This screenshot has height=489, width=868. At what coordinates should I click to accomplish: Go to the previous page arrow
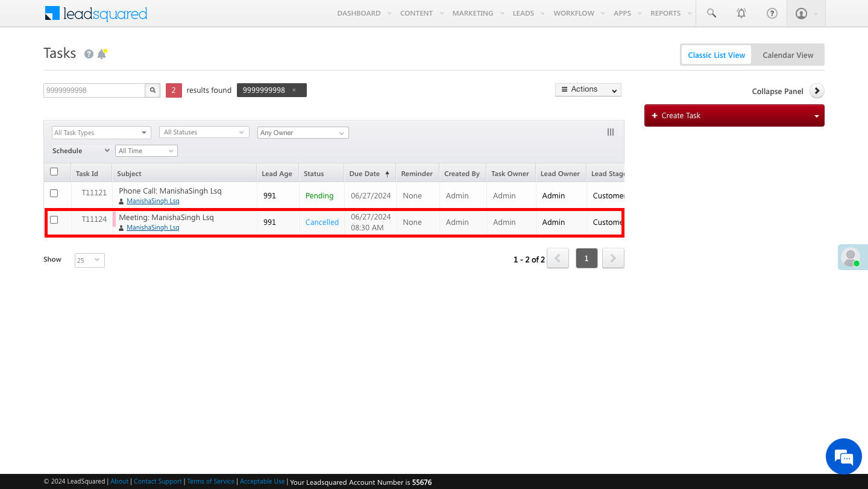tap(558, 258)
